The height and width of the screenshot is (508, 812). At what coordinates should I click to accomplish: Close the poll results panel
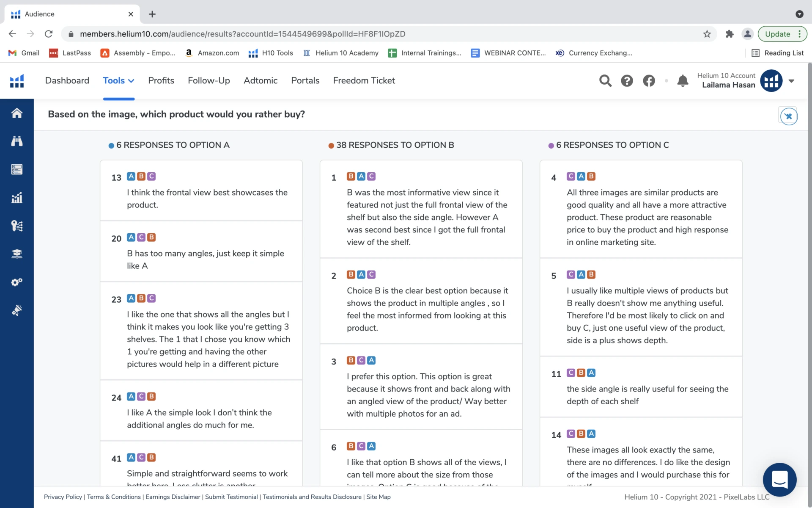point(788,116)
